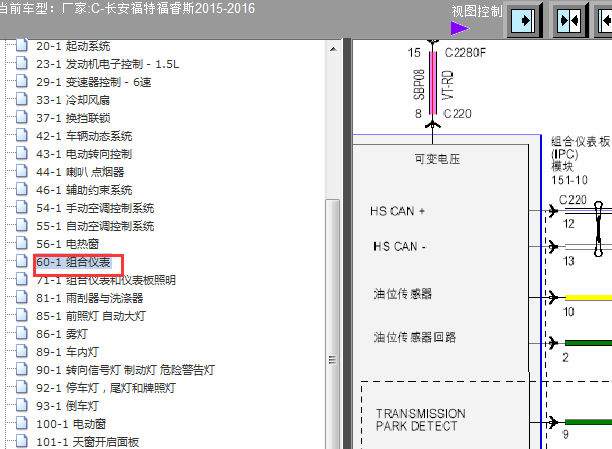Image resolution: width=612 pixels, height=449 pixels.
Task: Select 46-1 辅助约束系统
Action: tap(84, 190)
